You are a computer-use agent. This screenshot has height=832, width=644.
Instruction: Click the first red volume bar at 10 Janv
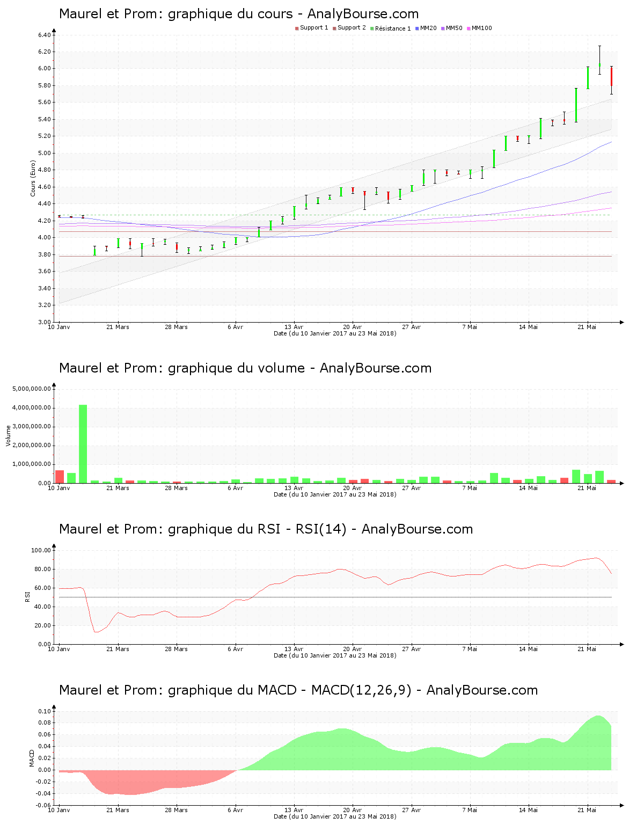pyautogui.click(x=60, y=477)
